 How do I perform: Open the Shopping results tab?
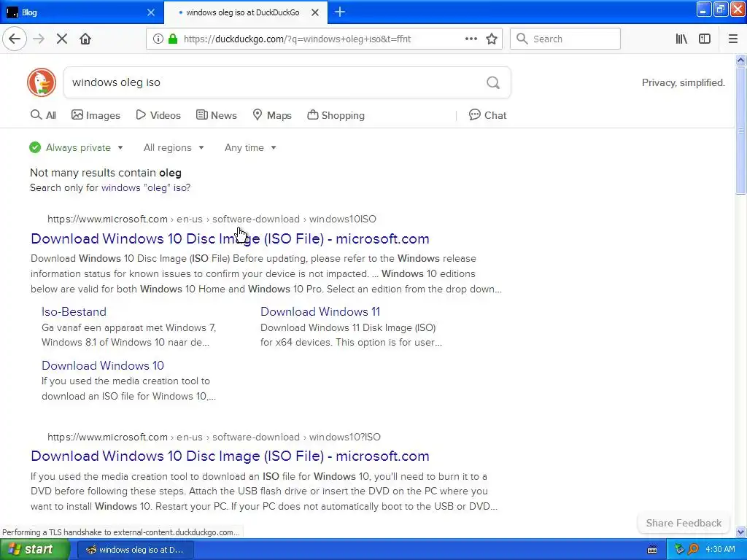coord(336,115)
